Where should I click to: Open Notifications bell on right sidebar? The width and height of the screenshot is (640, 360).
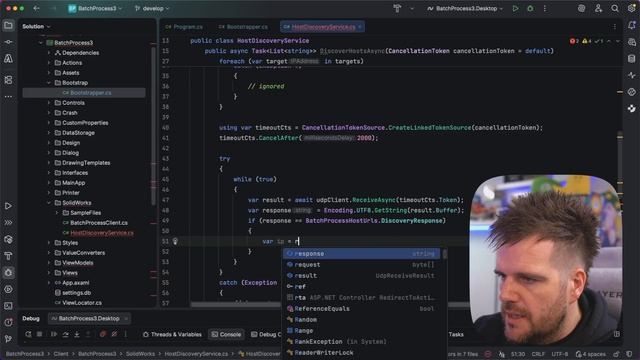coord(631,25)
